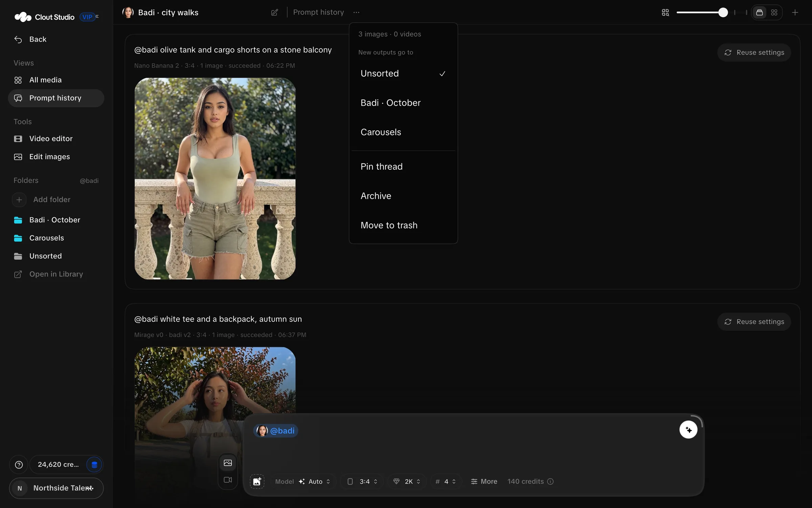Screen dimensions: 812x508
Task: Click the sparkle generate button in composer
Action: [689, 430]
